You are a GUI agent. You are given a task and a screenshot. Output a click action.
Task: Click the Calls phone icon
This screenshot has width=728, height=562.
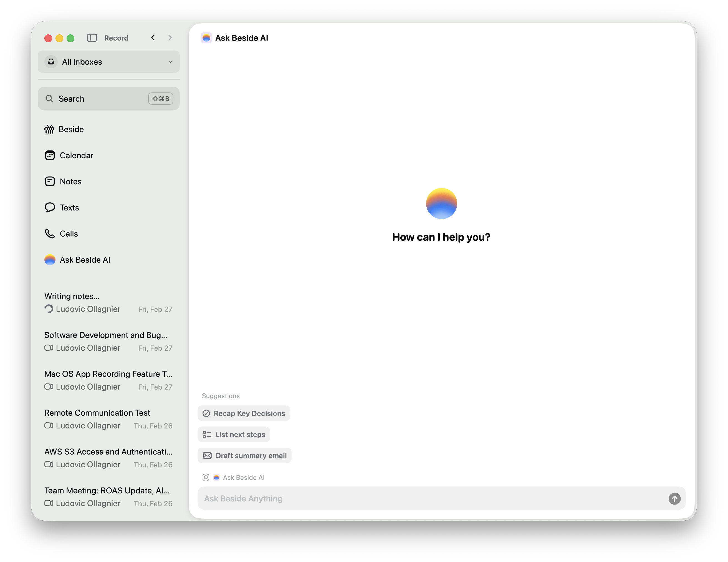pos(50,234)
